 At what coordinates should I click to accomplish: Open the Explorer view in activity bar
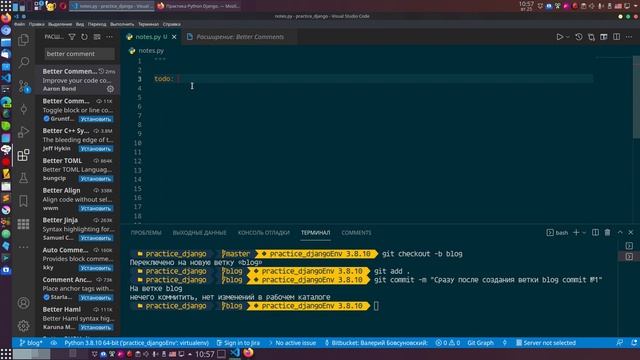[x=24, y=40]
